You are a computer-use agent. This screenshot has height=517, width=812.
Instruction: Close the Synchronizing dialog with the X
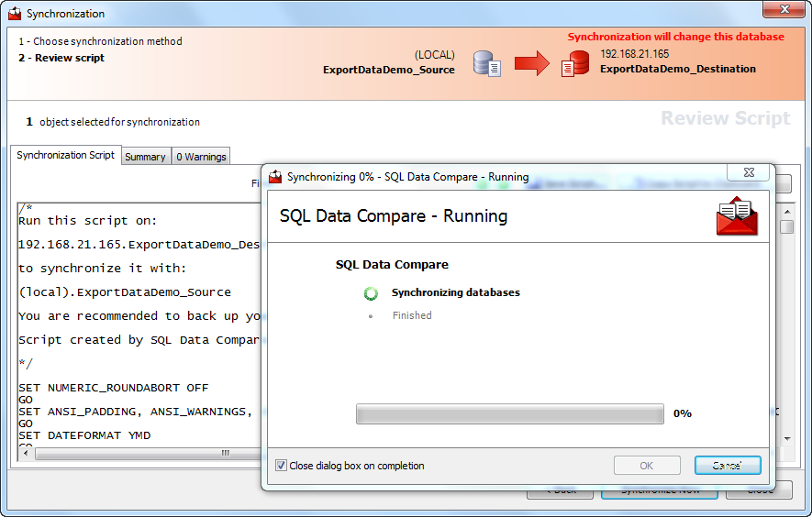(747, 172)
